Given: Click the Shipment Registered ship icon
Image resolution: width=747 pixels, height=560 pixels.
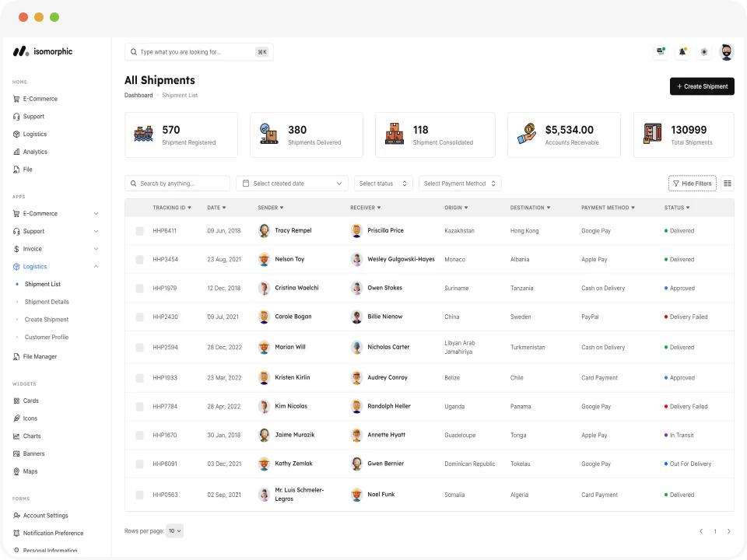Looking at the screenshot, I should click(143, 135).
